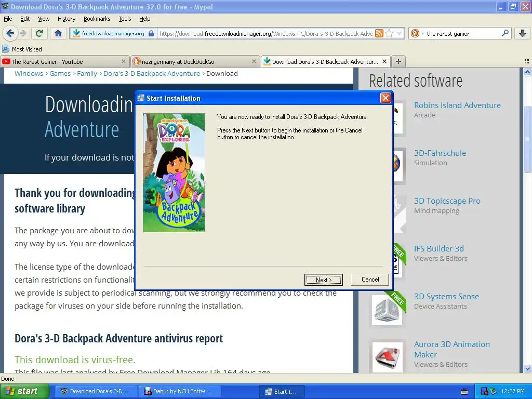Click the search magnifier icon
The width and height of the screenshot is (532, 399).
pyautogui.click(x=505, y=33)
